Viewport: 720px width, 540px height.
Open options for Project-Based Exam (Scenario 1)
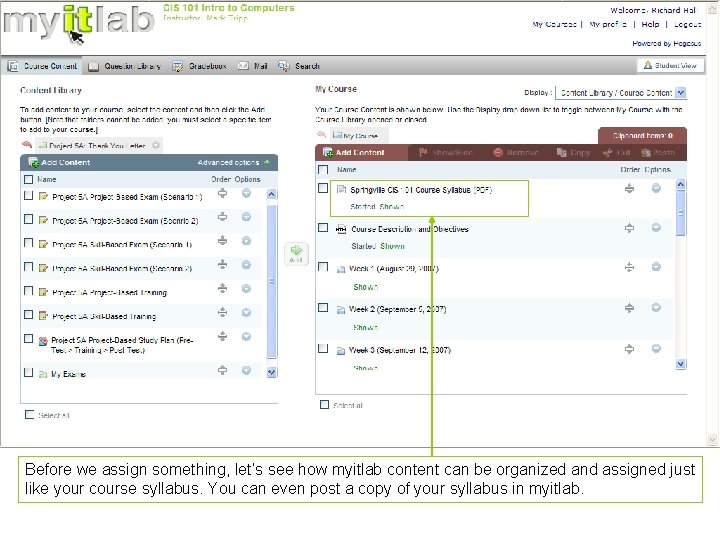click(x=247, y=193)
